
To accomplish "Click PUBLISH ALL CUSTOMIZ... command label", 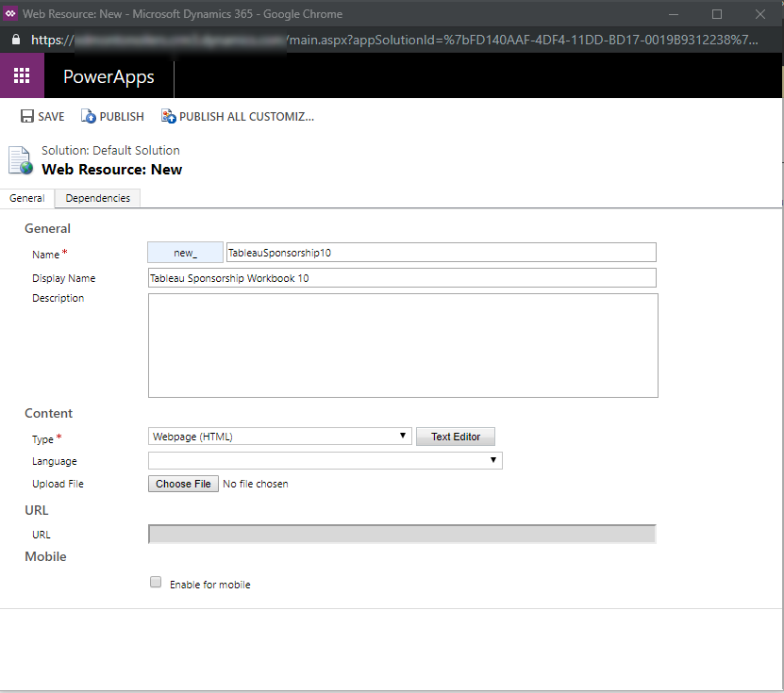I will click(x=246, y=116).
